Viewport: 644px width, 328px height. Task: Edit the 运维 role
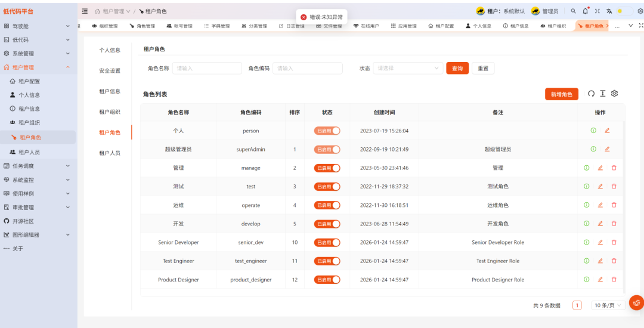(600, 205)
